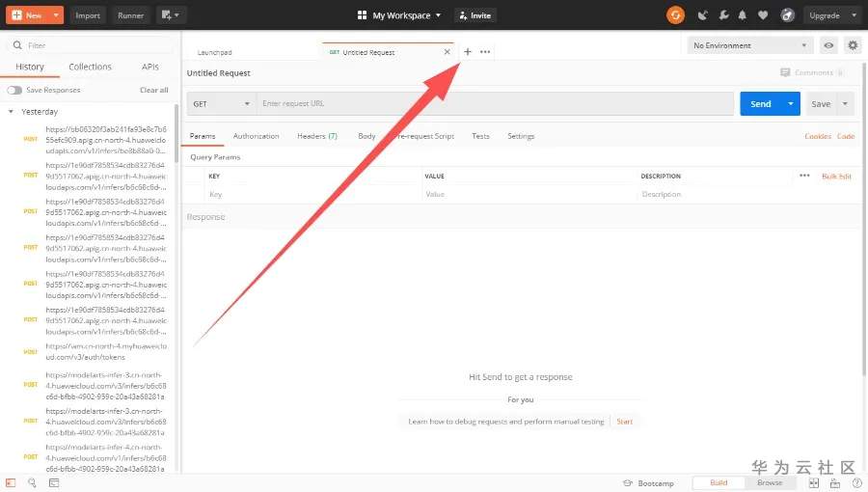This screenshot has width=868, height=492.
Task: Switch to the Collections tab
Action: [x=91, y=67]
